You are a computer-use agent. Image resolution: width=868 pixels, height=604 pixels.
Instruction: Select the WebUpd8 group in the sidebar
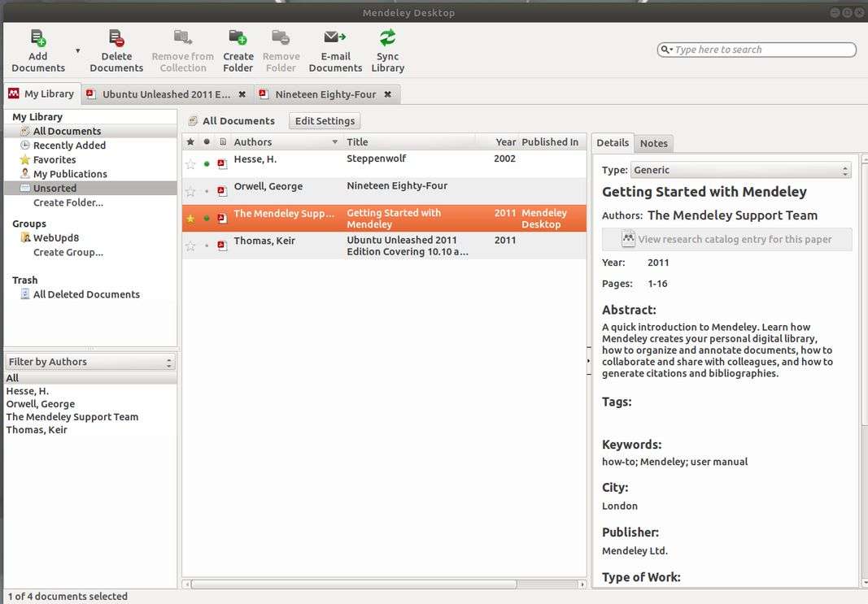coord(55,238)
